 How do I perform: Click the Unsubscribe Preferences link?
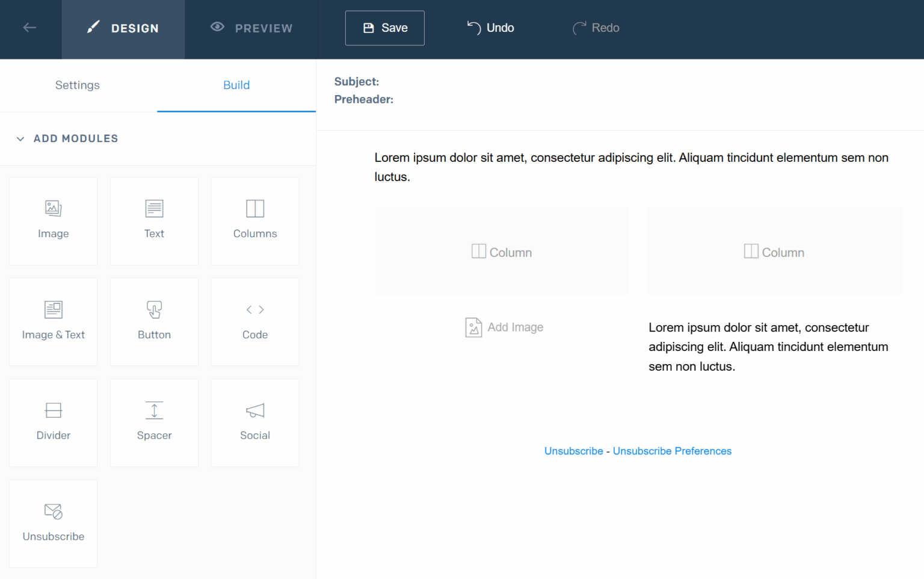pos(672,451)
